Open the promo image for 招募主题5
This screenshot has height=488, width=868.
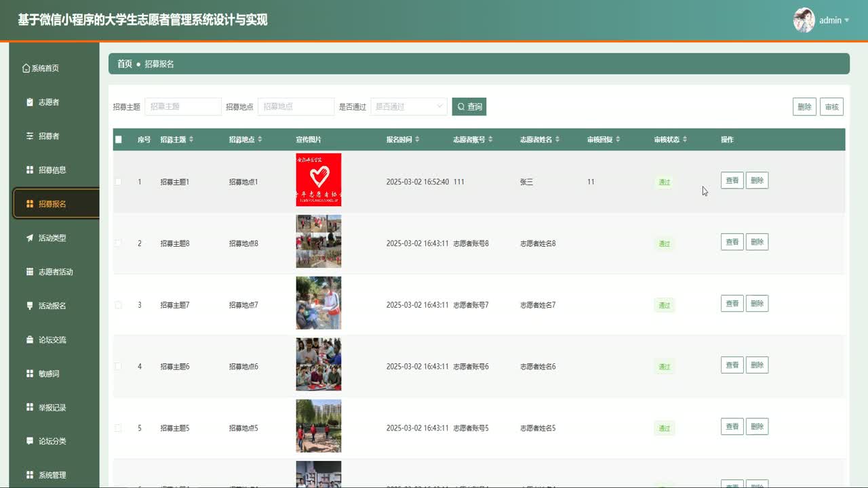(319, 426)
